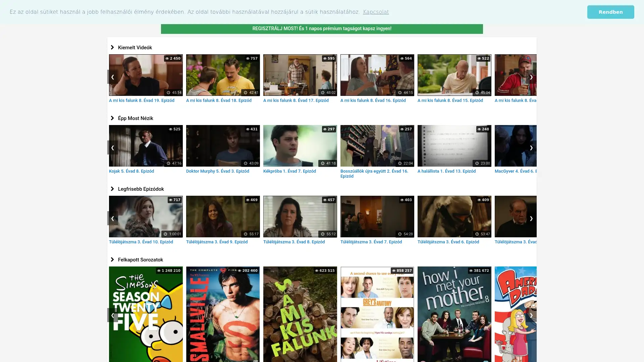Click next arrow in Legfrisebb Epizódok carousel
The image size is (644, 362).
531,219
